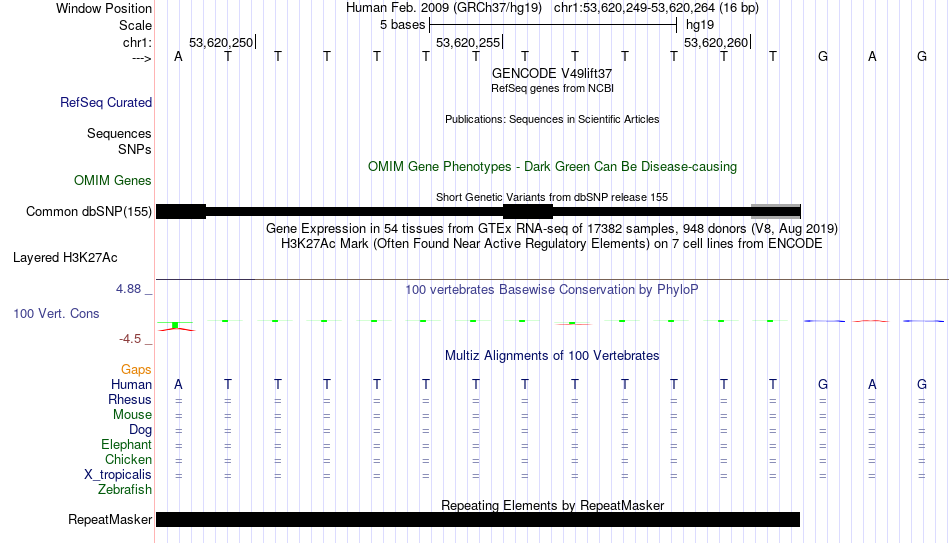Click the chr1: ruler label
950x543 pixels.
pyautogui.click(x=138, y=42)
